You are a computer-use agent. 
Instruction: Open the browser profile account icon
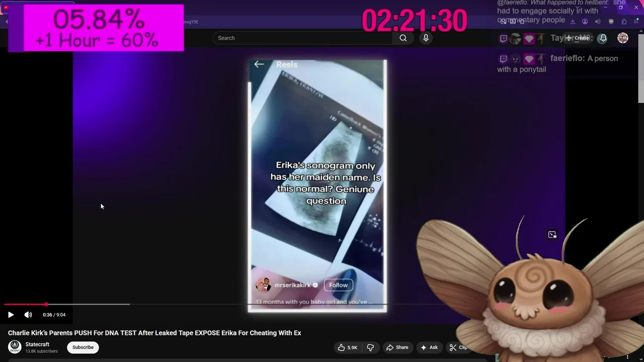coord(585,22)
